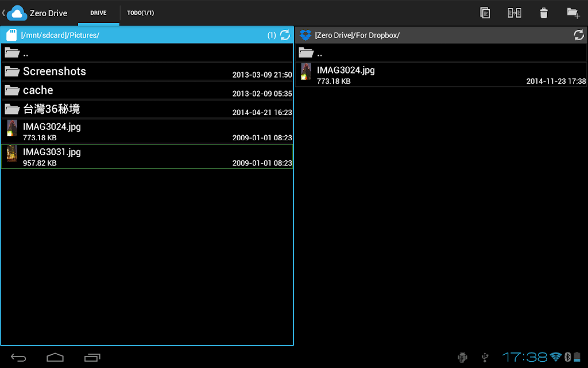Tap the 台灣36秘境 folder icon
588x368 pixels.
pos(12,109)
